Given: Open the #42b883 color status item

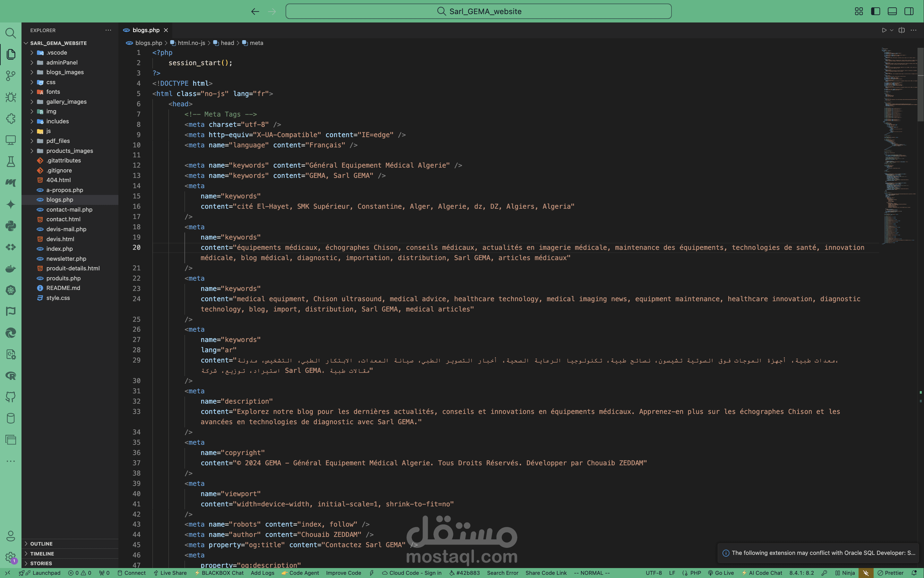Looking at the screenshot, I should click(x=464, y=573).
